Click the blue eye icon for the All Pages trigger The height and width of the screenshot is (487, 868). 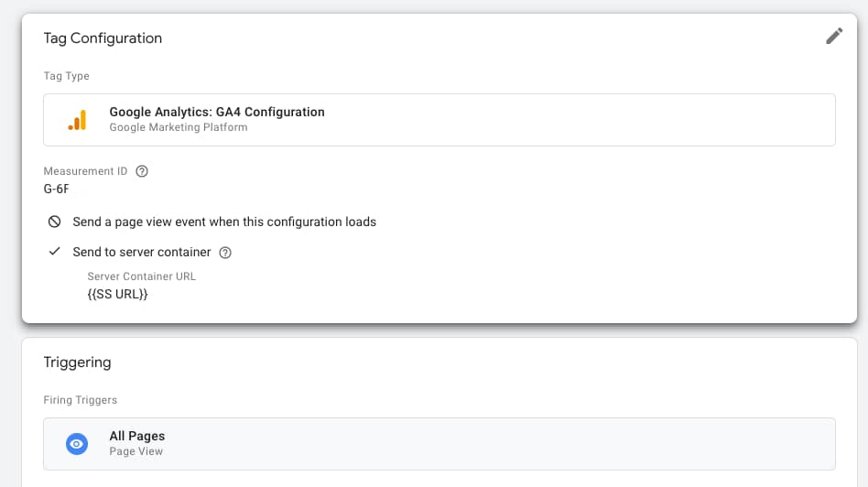[77, 444]
